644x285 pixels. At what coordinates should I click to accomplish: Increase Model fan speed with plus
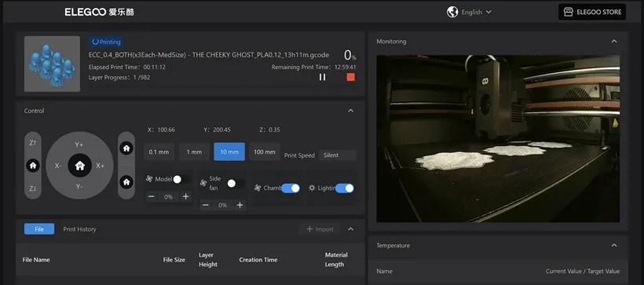point(185,197)
